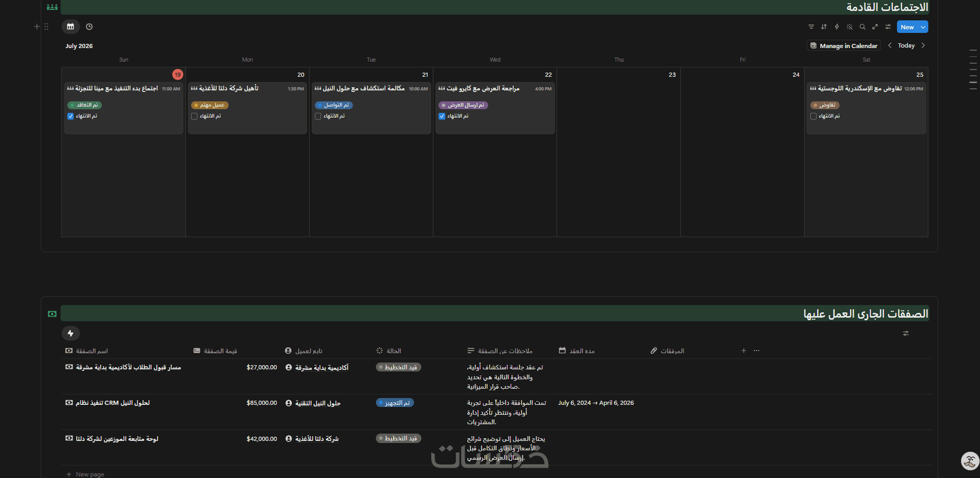Open the three-dots more options in table header
Screen dimensions: 980x478
point(757,351)
